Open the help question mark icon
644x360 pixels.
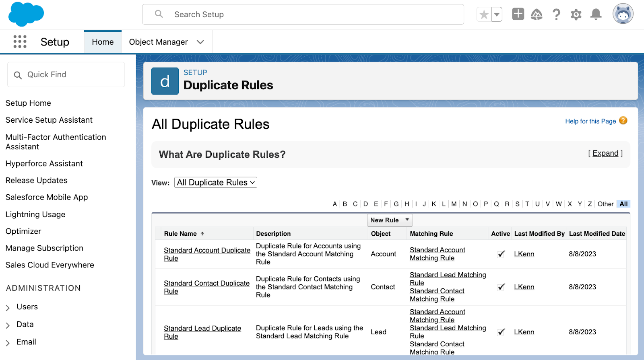coord(556,14)
